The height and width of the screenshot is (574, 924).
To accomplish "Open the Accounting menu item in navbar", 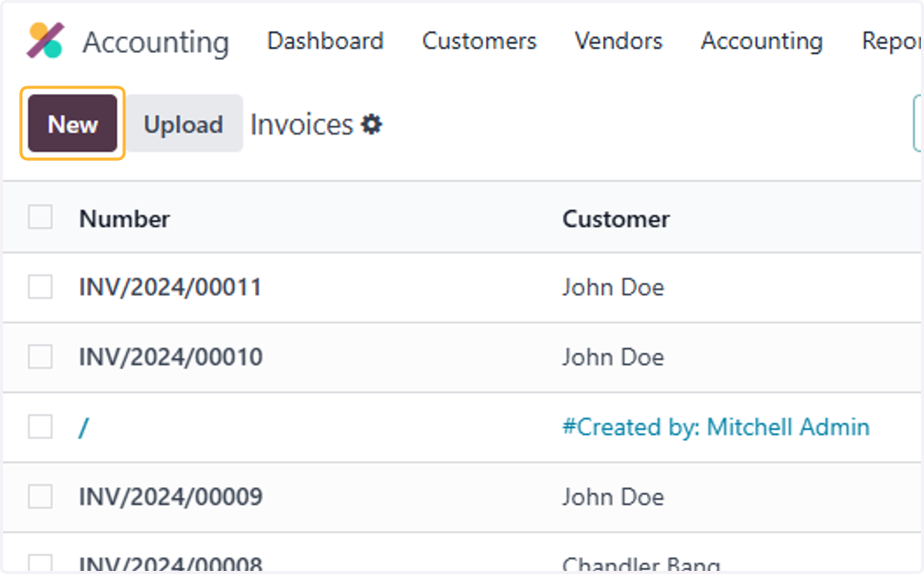I will [762, 41].
